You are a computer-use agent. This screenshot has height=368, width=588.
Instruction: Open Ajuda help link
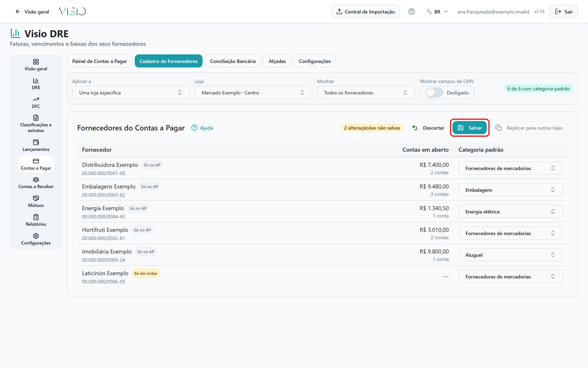(202, 128)
